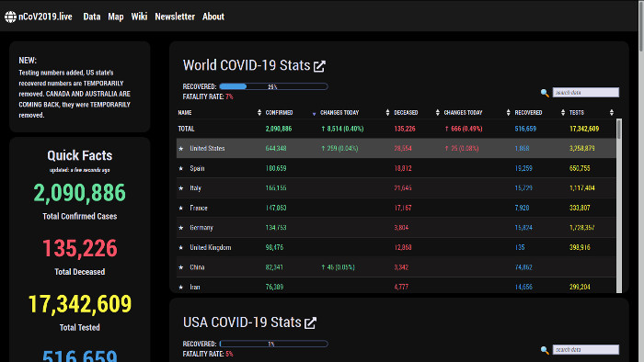Focus the USA stats search data field
This screenshot has width=644, height=362.
(586, 350)
